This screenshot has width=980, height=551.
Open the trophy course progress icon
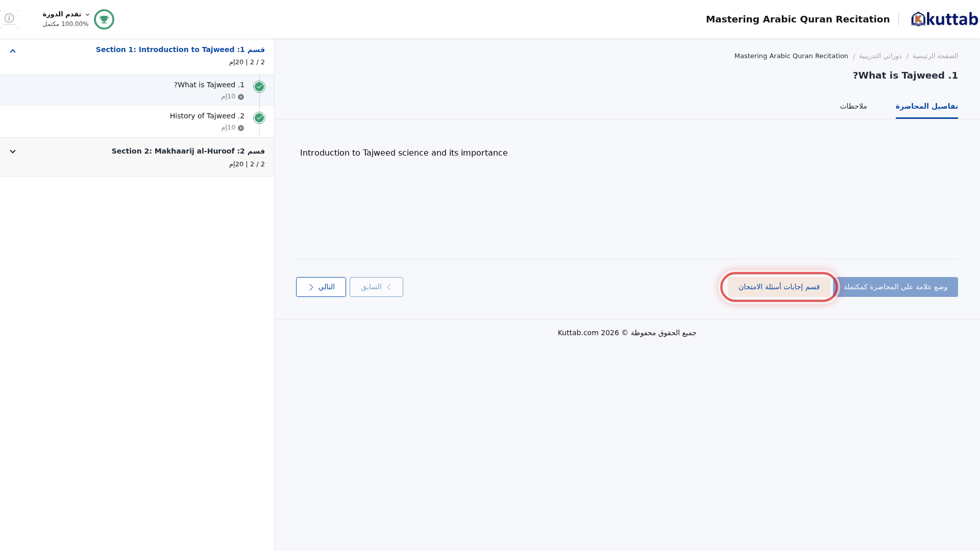coord(104,19)
